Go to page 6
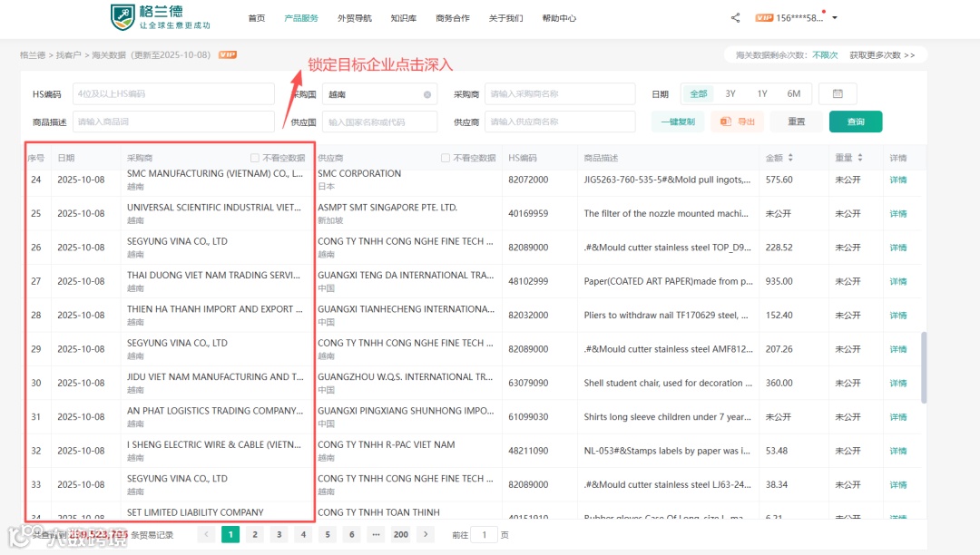This screenshot has height=555, width=980. (352, 534)
